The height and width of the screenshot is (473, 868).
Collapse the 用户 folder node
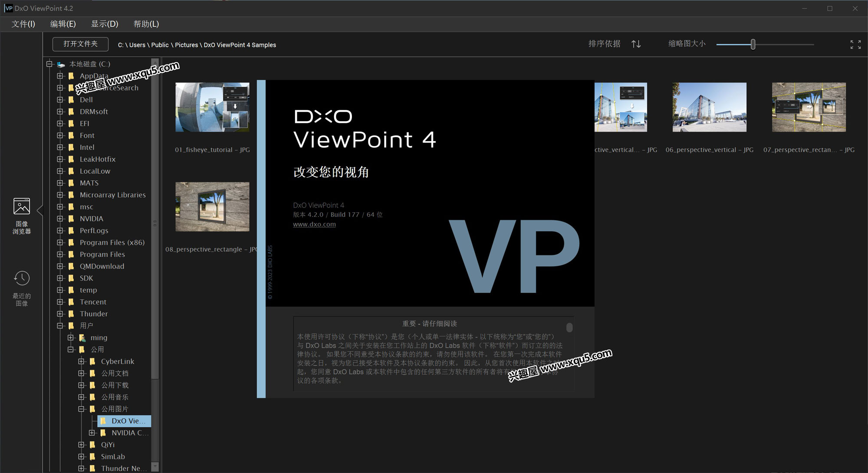click(x=60, y=326)
